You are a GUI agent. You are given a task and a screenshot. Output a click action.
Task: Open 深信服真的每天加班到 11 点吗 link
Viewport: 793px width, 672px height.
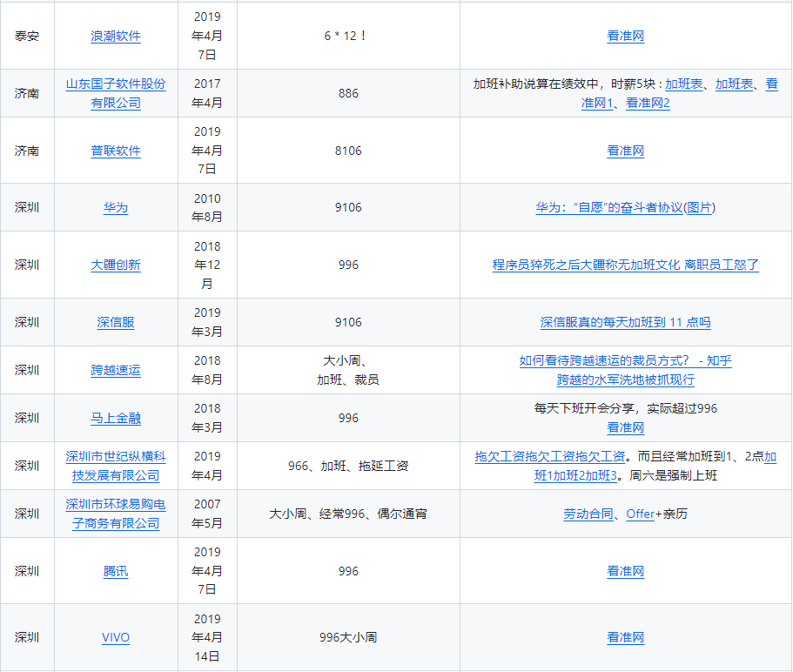click(x=626, y=323)
